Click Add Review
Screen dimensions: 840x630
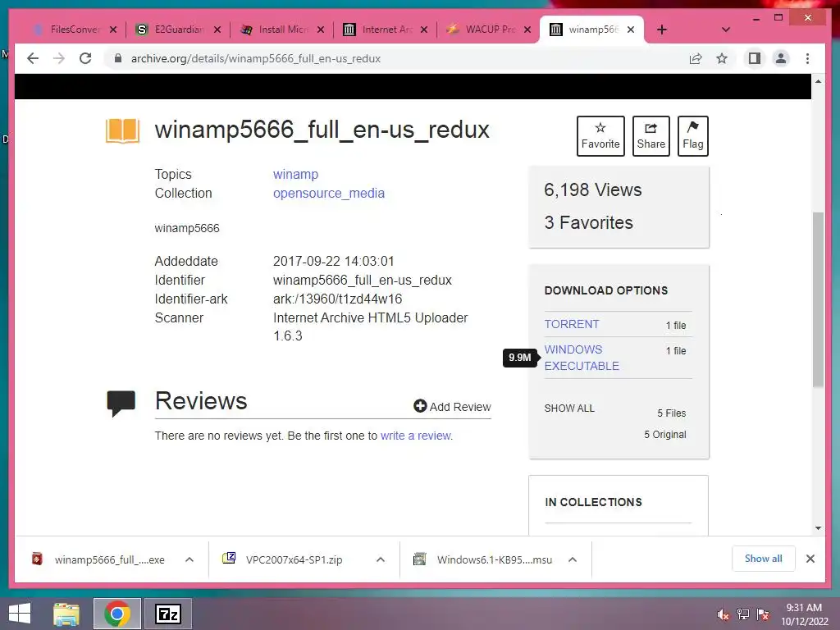[452, 407]
